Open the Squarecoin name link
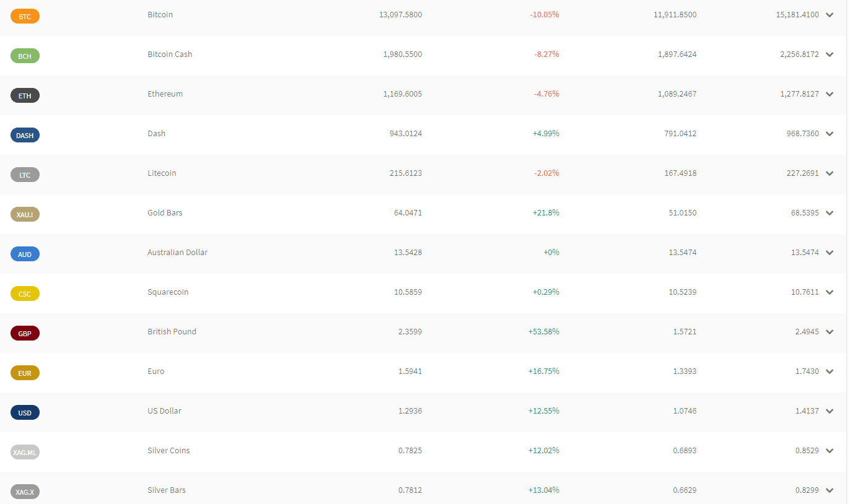Image resolution: width=850 pixels, height=504 pixels. coord(168,292)
